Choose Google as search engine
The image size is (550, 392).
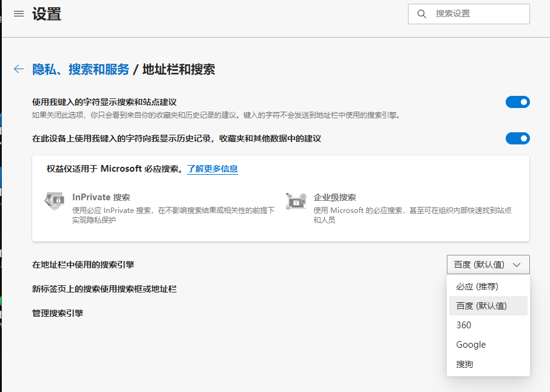(x=488, y=345)
